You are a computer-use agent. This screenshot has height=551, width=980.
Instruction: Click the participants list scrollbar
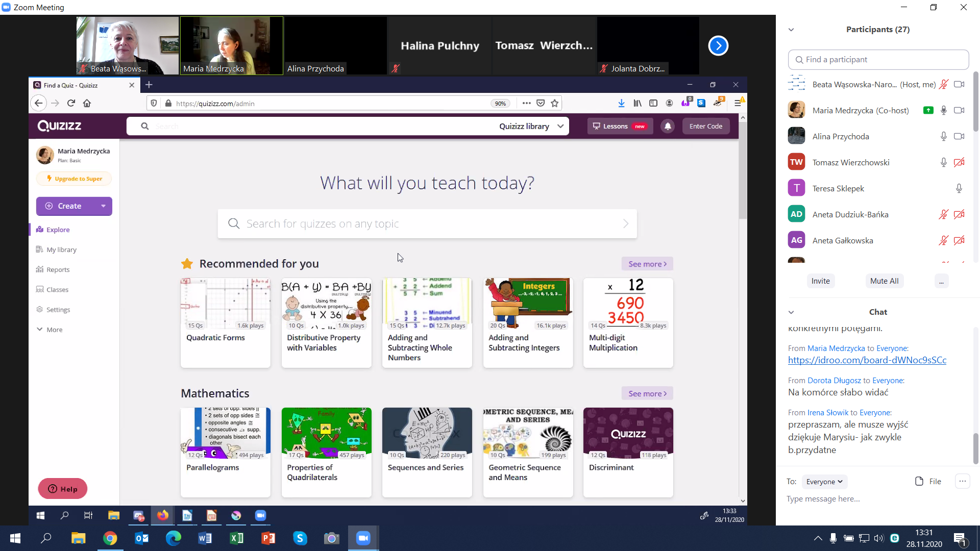click(x=975, y=102)
